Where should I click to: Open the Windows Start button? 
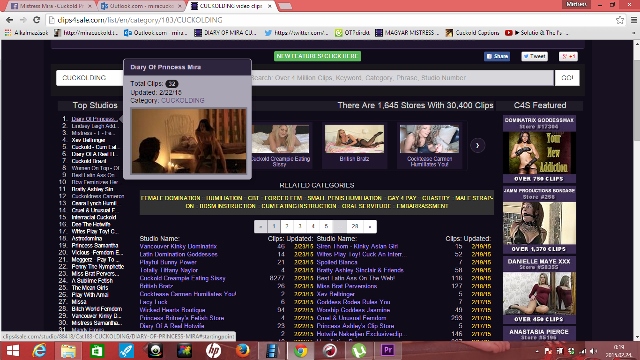click(x=13, y=351)
